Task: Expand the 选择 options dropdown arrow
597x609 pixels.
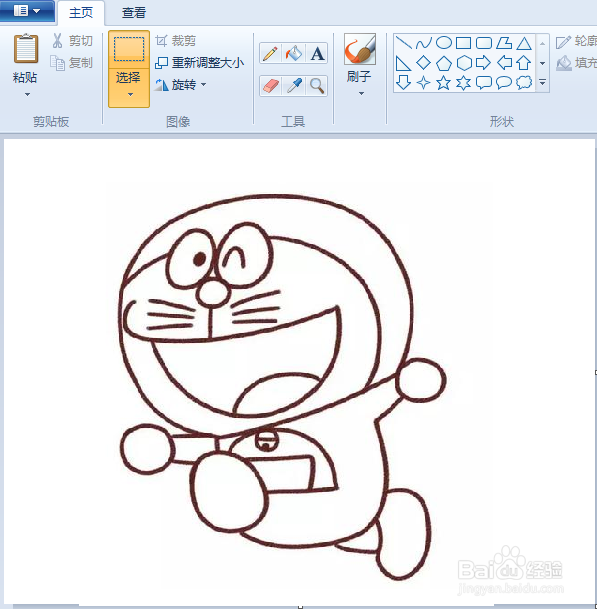Action: (x=130, y=94)
